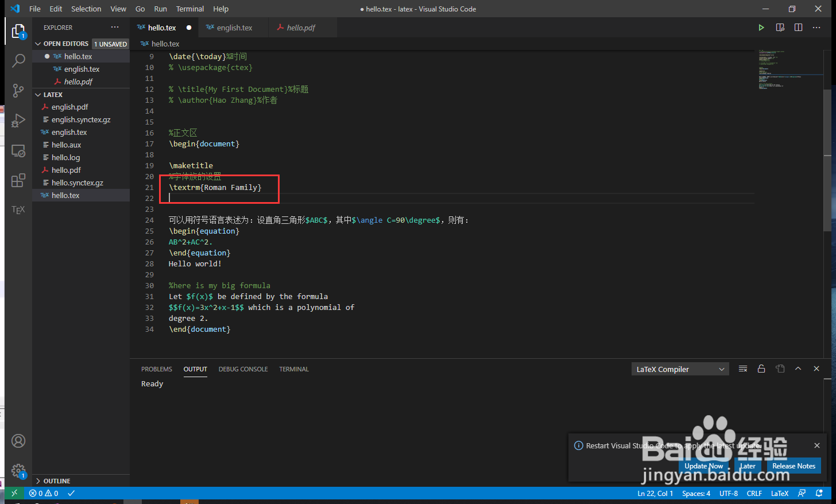Click the Update Now button
Image resolution: width=836 pixels, height=504 pixels.
click(x=704, y=466)
